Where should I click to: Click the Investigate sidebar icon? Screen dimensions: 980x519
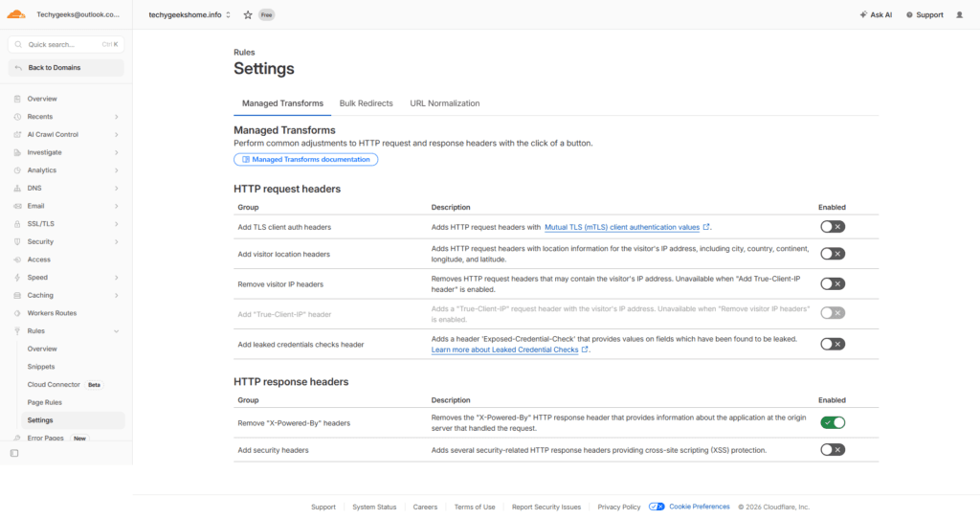coord(17,152)
